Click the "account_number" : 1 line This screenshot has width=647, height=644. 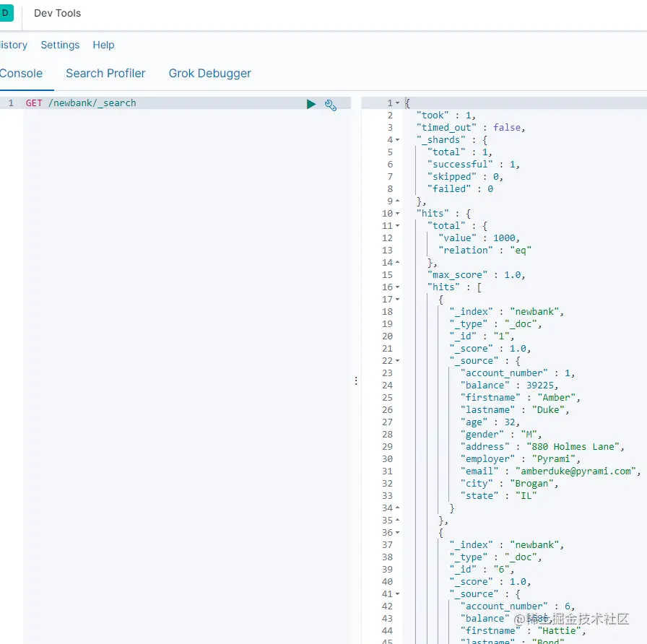pyautogui.click(x=518, y=373)
